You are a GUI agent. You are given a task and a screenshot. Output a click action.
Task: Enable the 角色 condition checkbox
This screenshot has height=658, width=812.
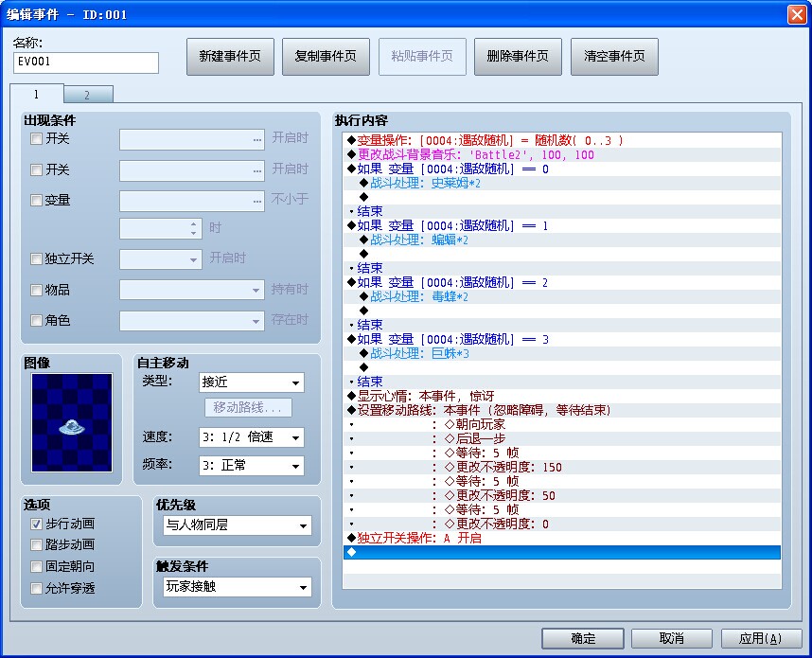(36, 321)
